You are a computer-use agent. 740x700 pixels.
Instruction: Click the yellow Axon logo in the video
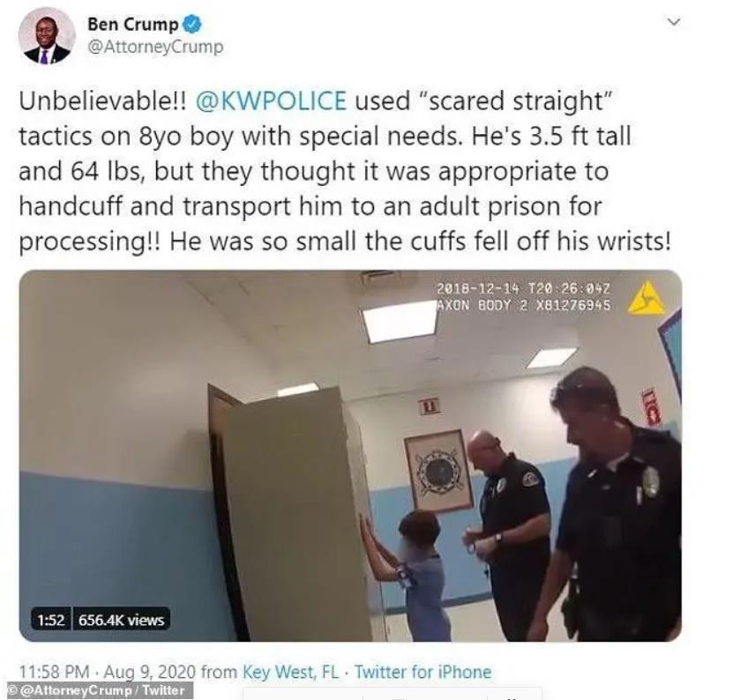click(x=647, y=298)
